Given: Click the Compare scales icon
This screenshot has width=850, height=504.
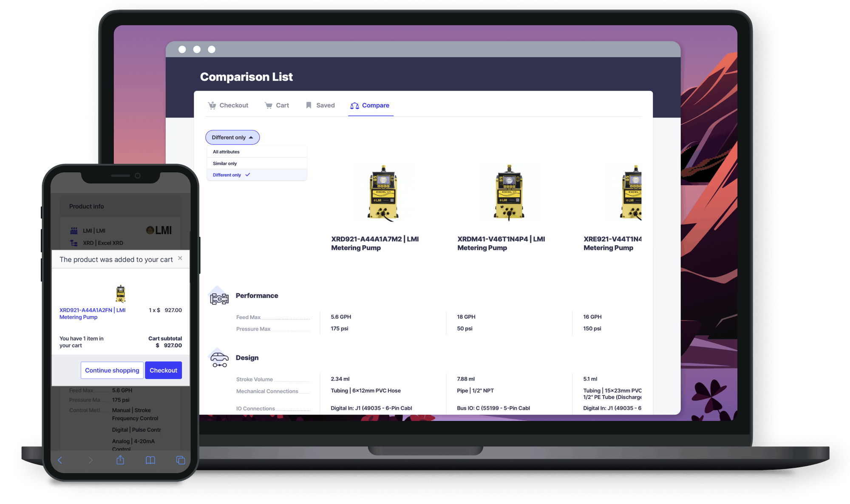Looking at the screenshot, I should click(354, 105).
